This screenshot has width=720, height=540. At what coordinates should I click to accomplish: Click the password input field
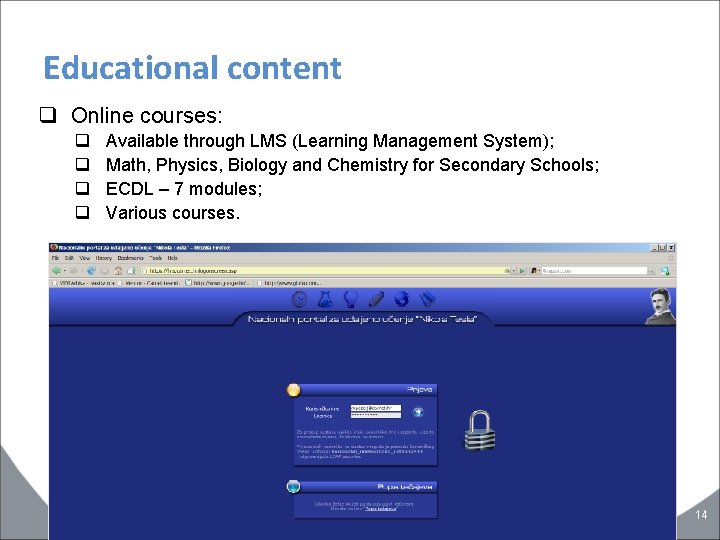point(376,415)
